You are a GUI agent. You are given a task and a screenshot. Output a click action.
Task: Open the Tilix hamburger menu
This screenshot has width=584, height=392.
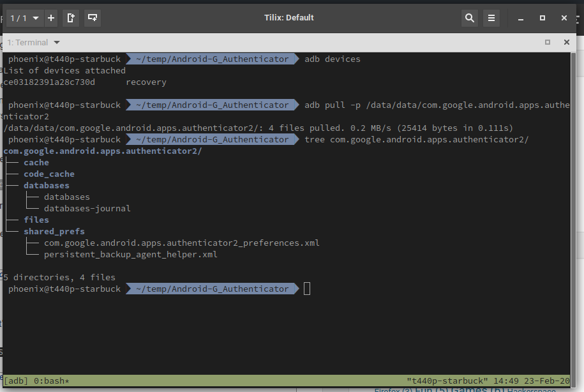coord(491,18)
